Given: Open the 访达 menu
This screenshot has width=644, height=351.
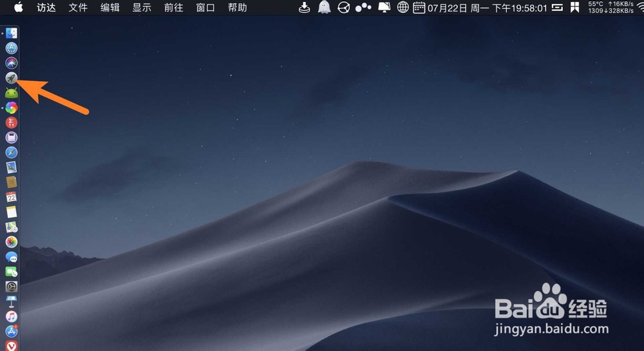Looking at the screenshot, I should tap(46, 7).
